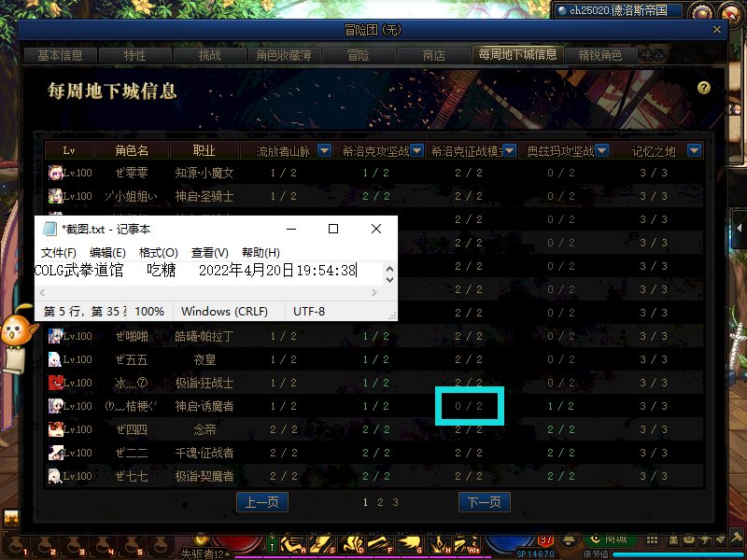Screen dimensions: 747x560
Task: Open Notepad 查看(V) menu
Action: (x=210, y=252)
